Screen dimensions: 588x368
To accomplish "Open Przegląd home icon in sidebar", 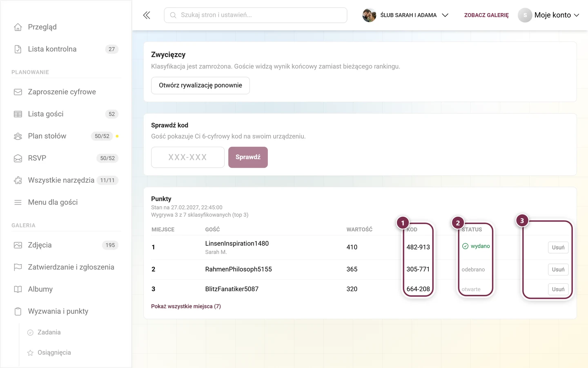I will [18, 27].
